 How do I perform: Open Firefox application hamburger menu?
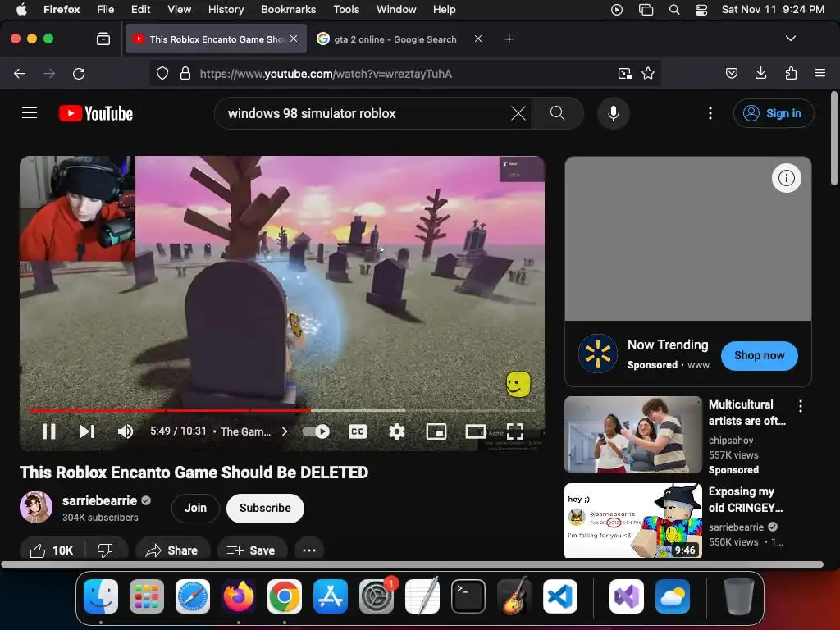point(820,73)
